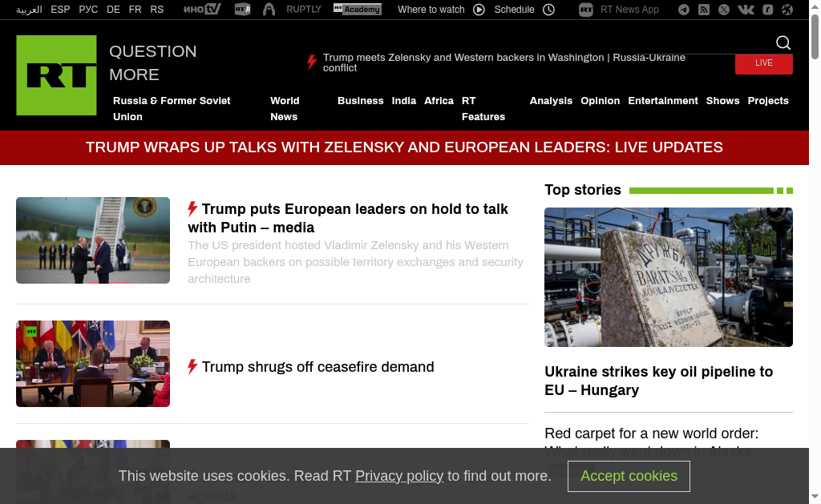Viewport: 821px width, 504px height.
Task: Click lightning icon beside 'Trump puts European leaders' headline
Action: pyautogui.click(x=192, y=209)
